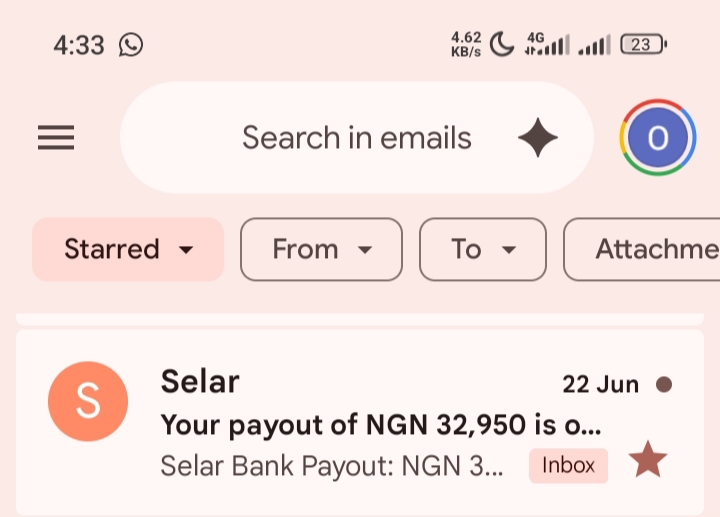This screenshot has width=720, height=517.
Task: Tap the battery indicator showing 23
Action: (644, 45)
